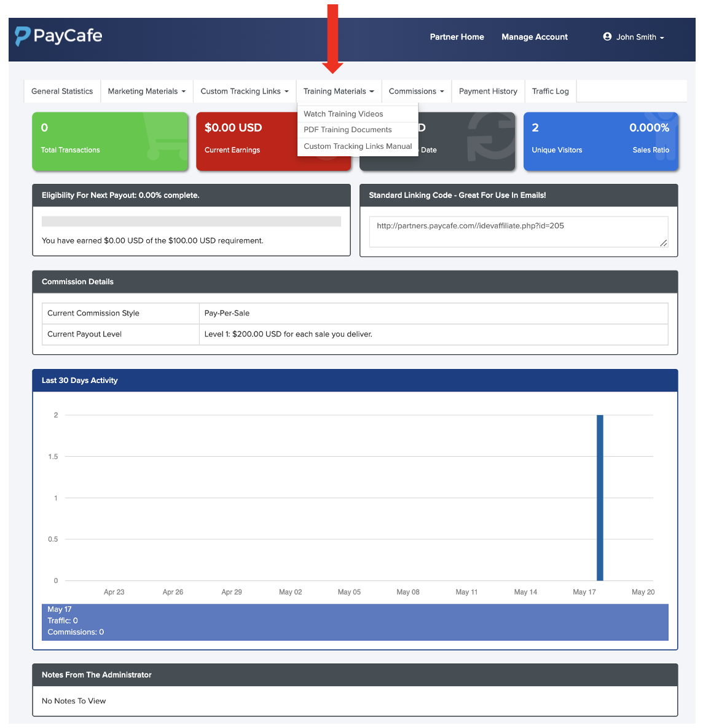Viewport: 703px width, 728px height.
Task: Expand the Custom Tracking Links dropdown
Action: click(x=245, y=92)
